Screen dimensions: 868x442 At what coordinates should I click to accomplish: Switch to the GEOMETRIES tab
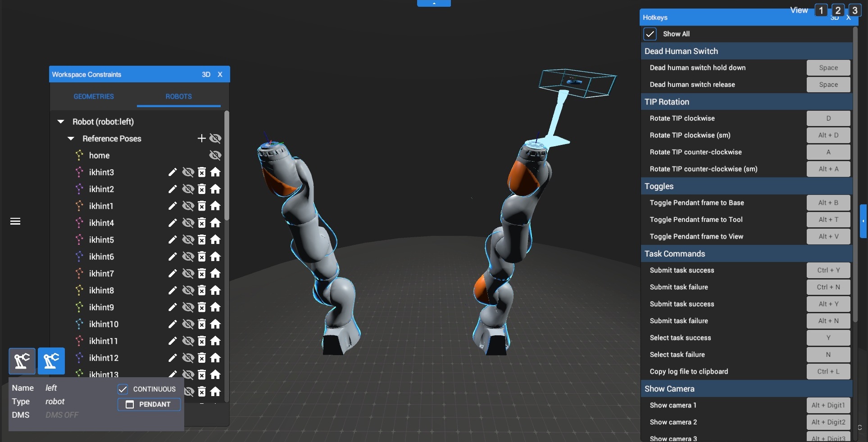[94, 96]
